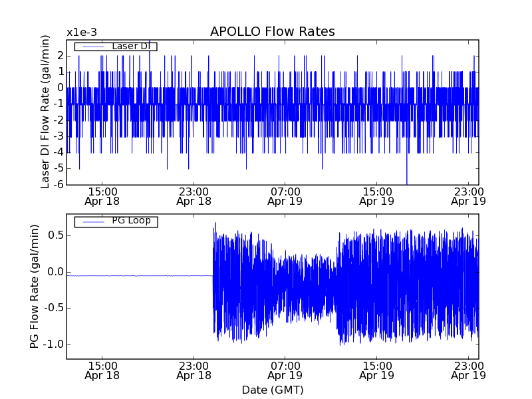Select the PG Loop legend entry
The width and height of the screenshot is (532, 399).
point(130,221)
